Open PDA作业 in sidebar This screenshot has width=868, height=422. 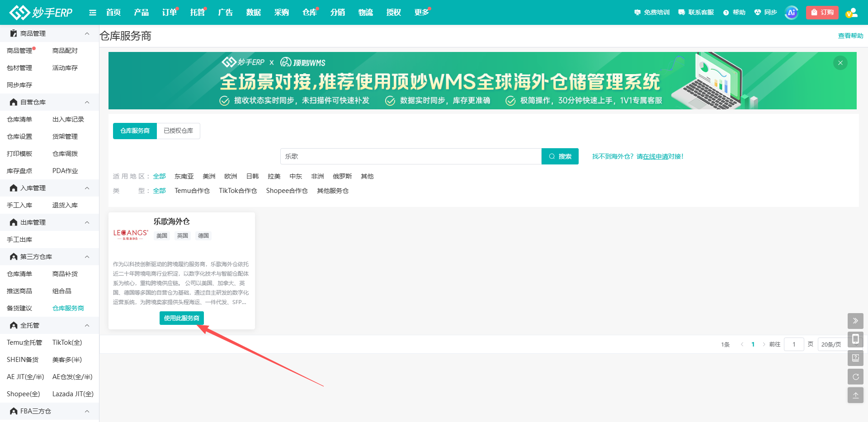(x=65, y=171)
